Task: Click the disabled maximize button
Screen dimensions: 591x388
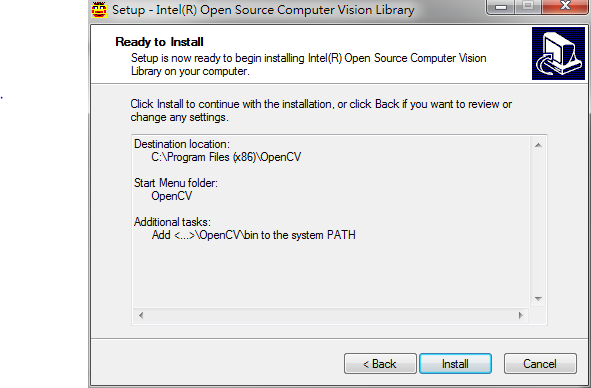Action: click(528, 6)
